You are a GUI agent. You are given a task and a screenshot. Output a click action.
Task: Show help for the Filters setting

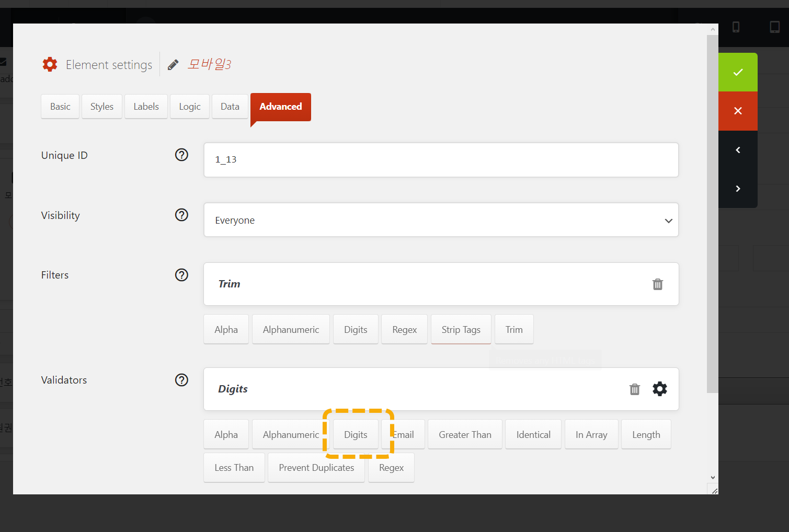coord(181,275)
